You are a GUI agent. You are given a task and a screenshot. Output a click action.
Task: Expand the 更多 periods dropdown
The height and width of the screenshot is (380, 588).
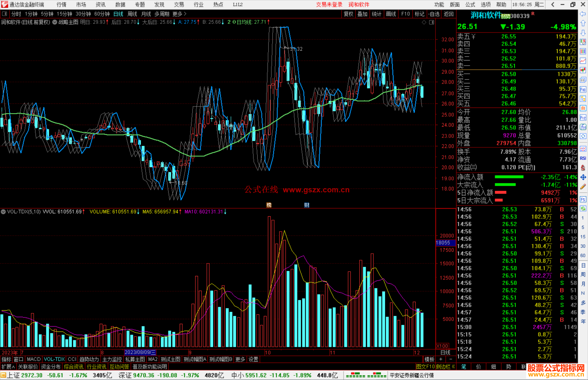pyautogui.click(x=179, y=14)
